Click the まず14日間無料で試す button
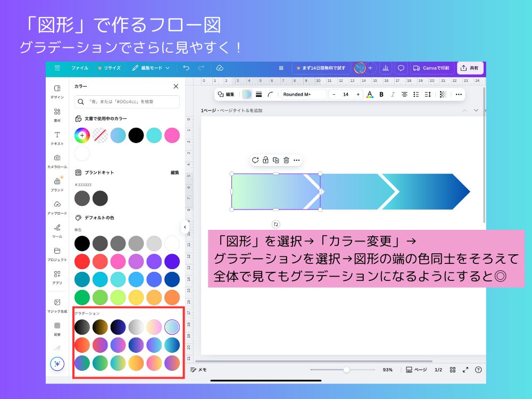The width and height of the screenshot is (532, 399). 321,68
